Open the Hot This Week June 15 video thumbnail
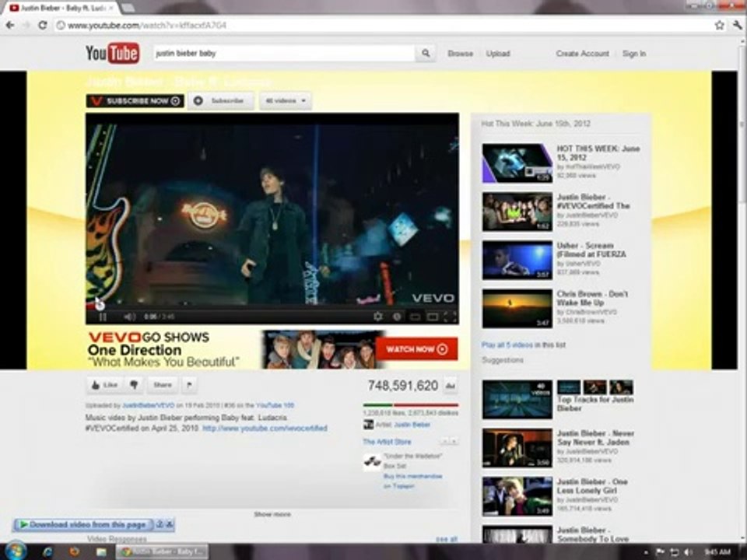The width and height of the screenshot is (747, 560). click(x=517, y=163)
